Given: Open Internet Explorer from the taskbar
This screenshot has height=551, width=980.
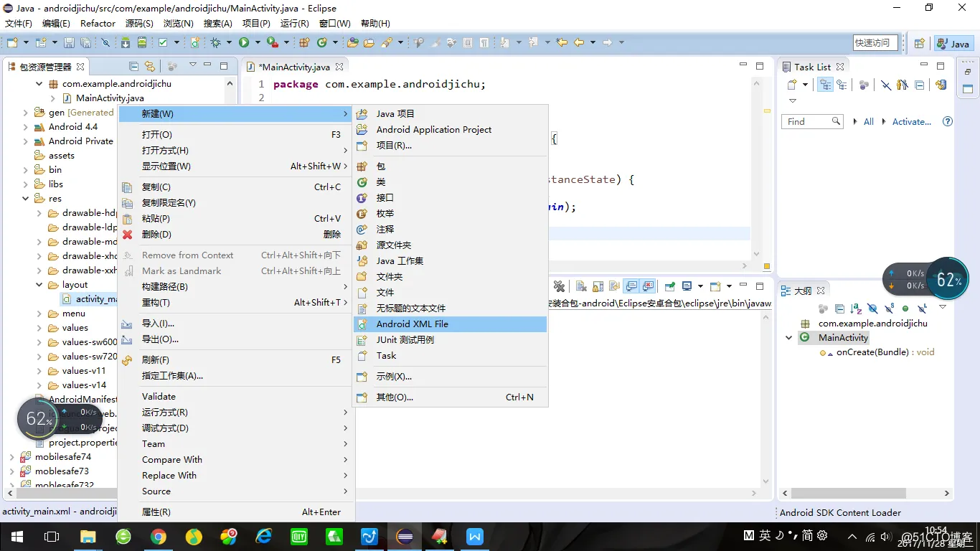Looking at the screenshot, I should pos(264,537).
